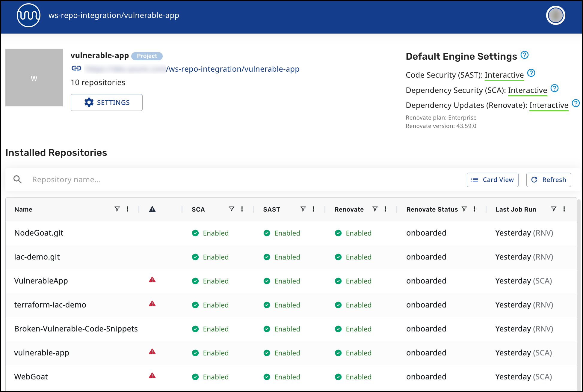Click the help icon next to Code Security (SAST)
This screenshot has width=583, height=392.
tap(531, 73)
